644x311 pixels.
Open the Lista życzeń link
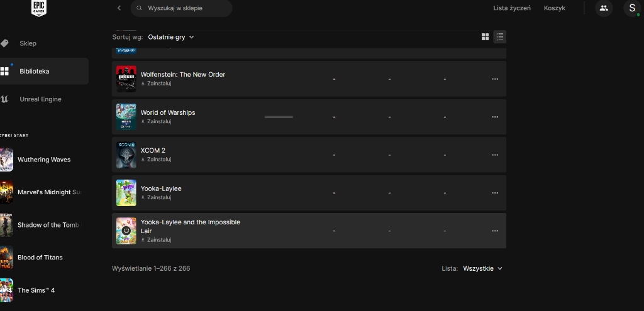click(512, 8)
